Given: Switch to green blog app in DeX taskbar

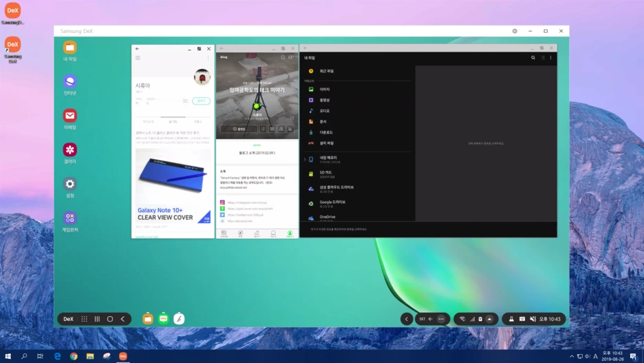Looking at the screenshot, I should [x=164, y=319].
